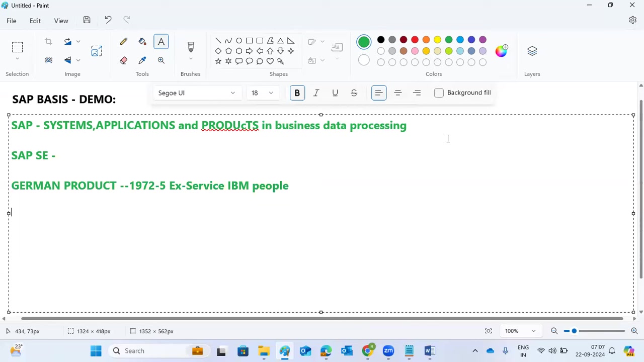Choose the Heart shape
The width and height of the screenshot is (644, 362).
(270, 61)
